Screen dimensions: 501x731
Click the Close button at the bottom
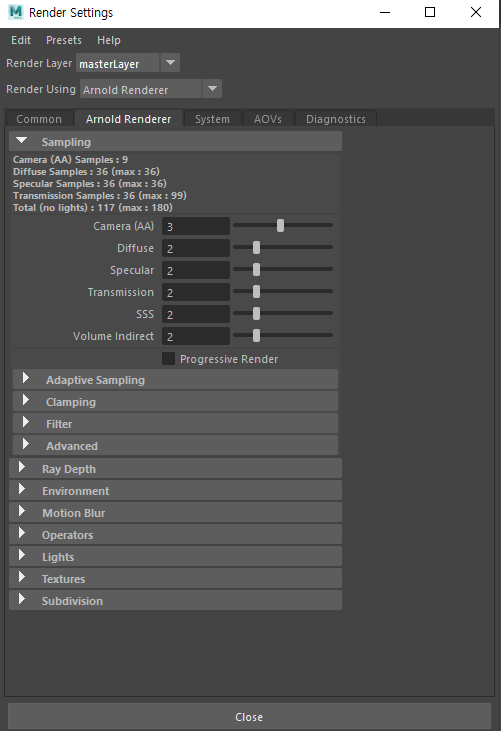tap(249, 717)
